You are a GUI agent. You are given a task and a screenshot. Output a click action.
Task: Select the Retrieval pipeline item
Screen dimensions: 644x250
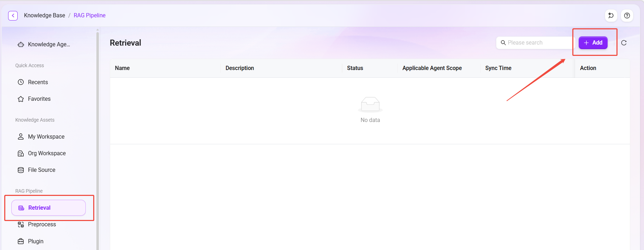click(48, 208)
